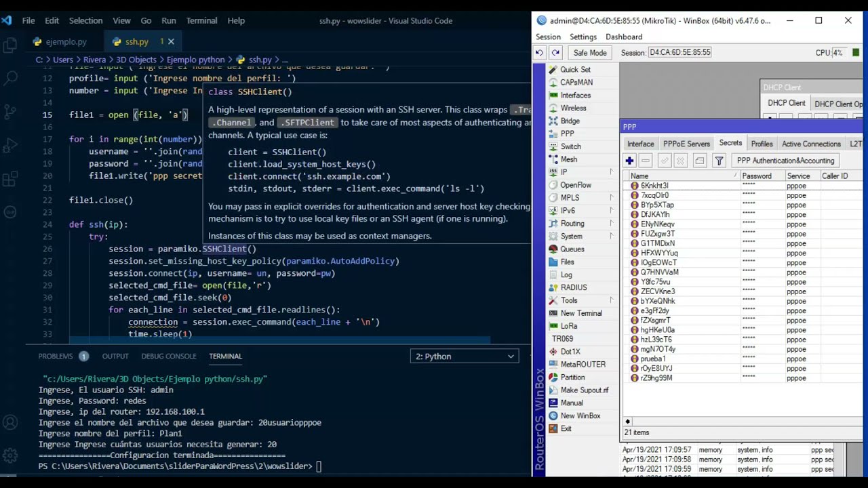
Task: Select the '6Knkht3l' secret row
Action: point(742,186)
